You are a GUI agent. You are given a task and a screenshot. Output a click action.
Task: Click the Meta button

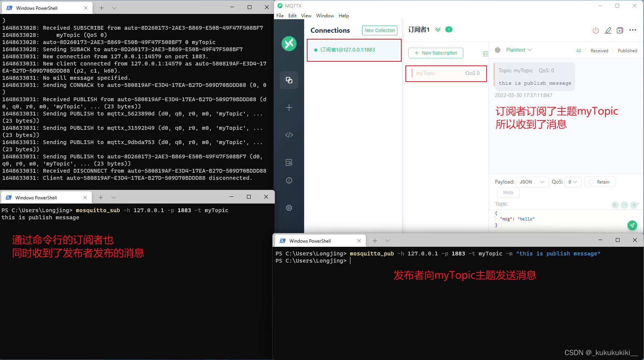click(x=508, y=193)
